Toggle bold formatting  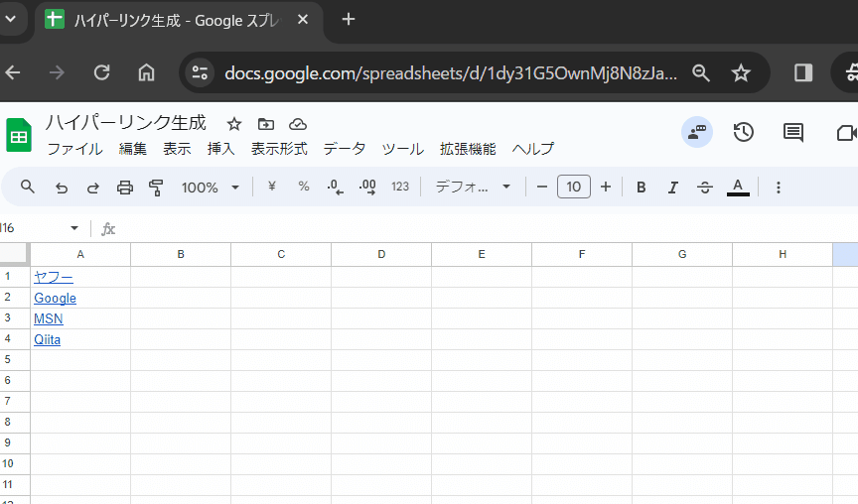tap(642, 188)
